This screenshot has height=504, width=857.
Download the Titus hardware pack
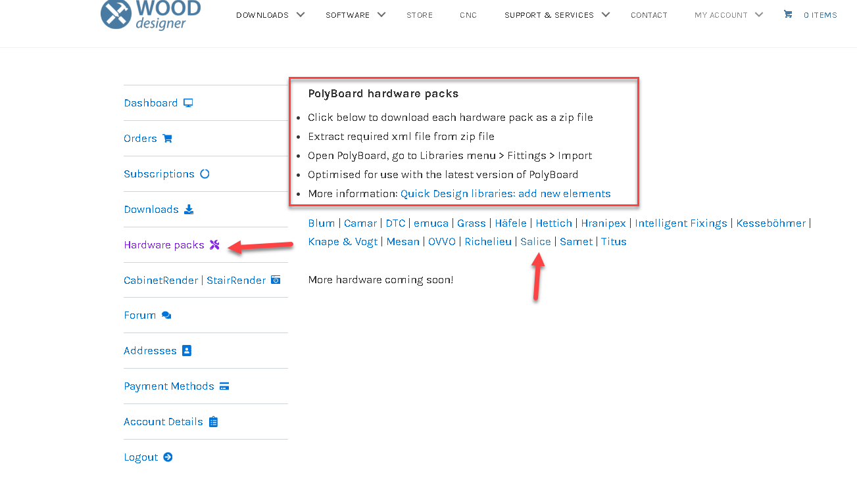click(614, 242)
